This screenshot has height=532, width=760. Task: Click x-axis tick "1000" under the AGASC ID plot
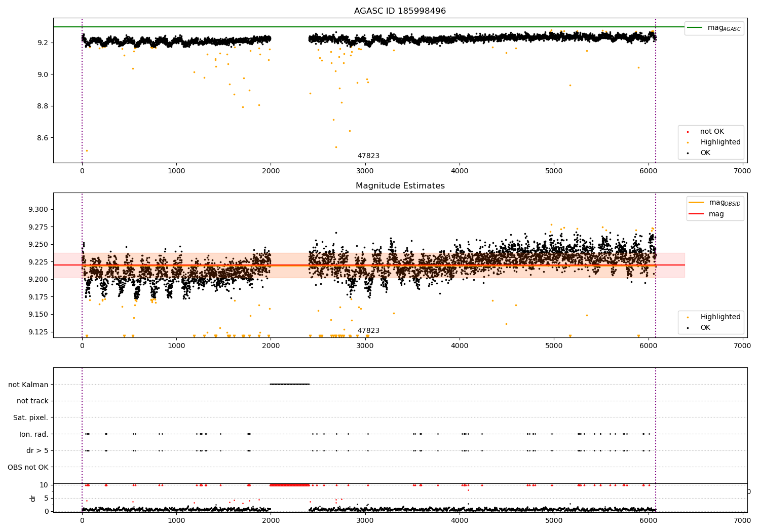(176, 171)
